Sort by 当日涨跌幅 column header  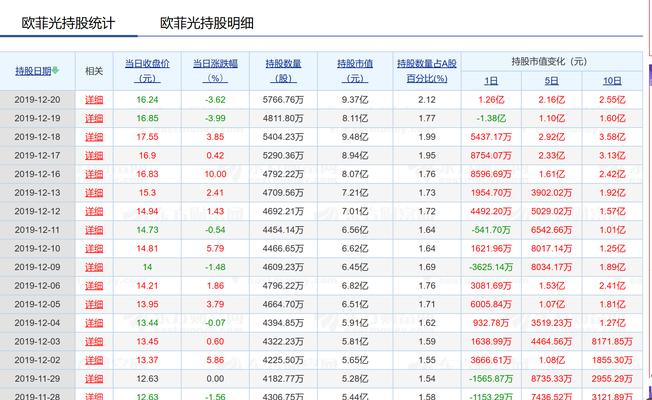point(215,71)
